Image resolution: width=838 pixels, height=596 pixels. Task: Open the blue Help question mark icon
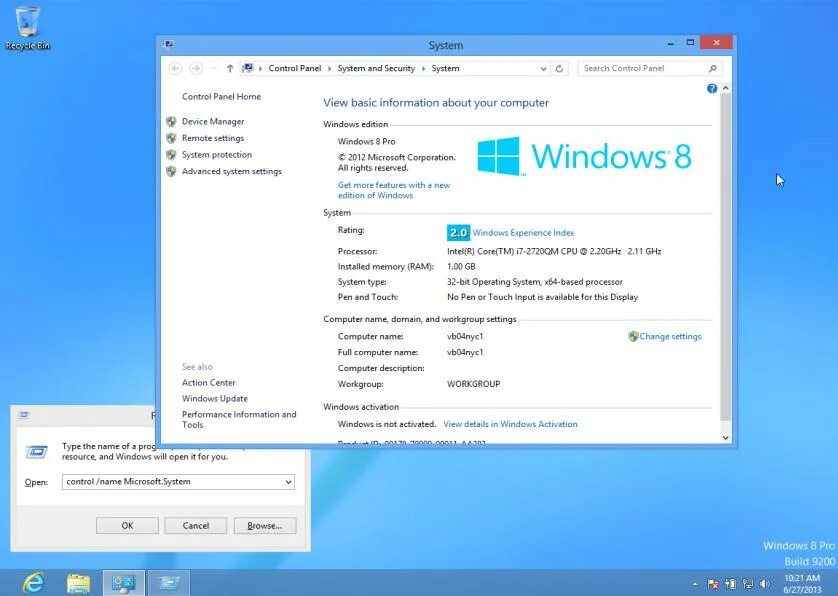(x=712, y=89)
